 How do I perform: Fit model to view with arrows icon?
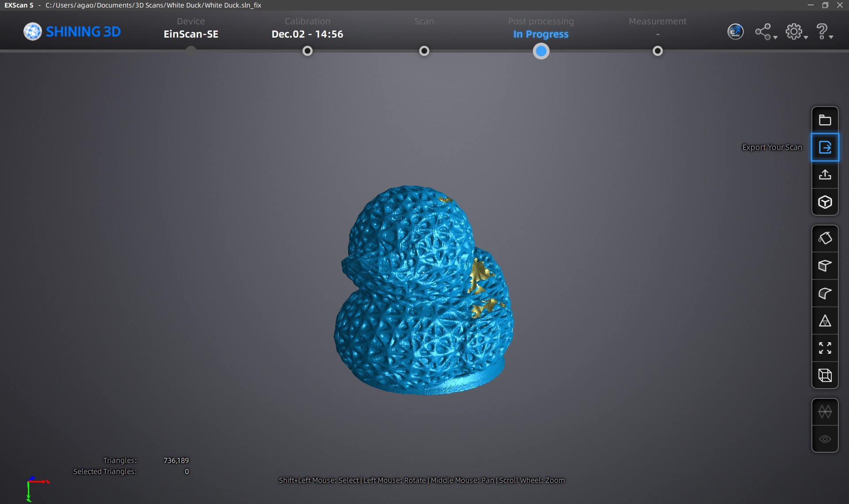pos(825,348)
